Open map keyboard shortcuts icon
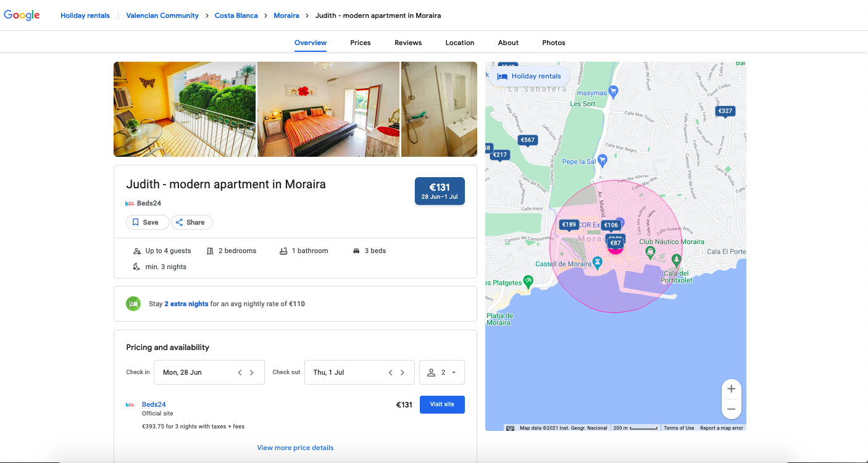868x463 pixels. click(510, 428)
